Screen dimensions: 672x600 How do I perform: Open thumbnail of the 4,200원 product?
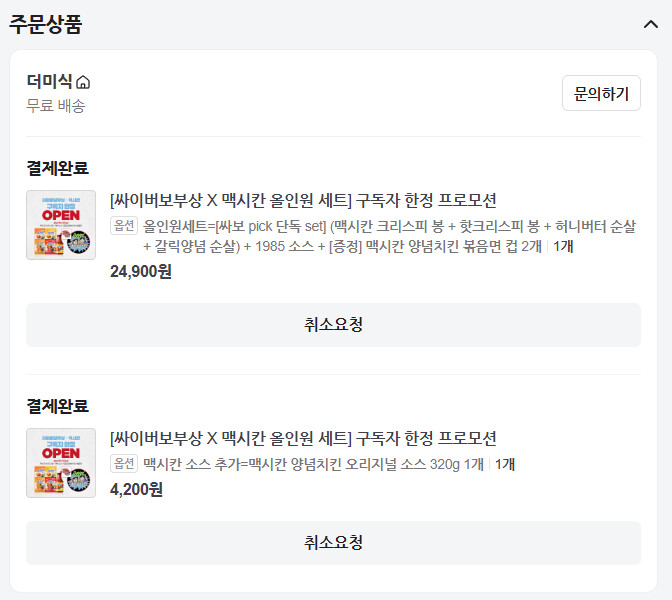[x=61, y=463]
